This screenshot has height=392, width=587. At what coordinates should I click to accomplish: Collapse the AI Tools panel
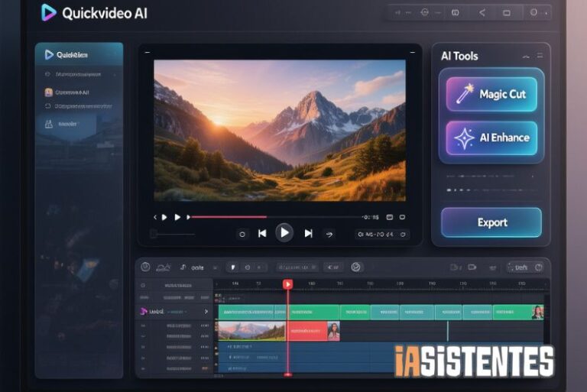pos(526,57)
